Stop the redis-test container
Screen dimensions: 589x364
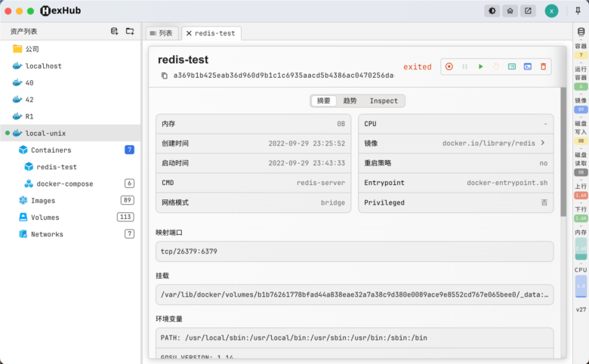449,66
